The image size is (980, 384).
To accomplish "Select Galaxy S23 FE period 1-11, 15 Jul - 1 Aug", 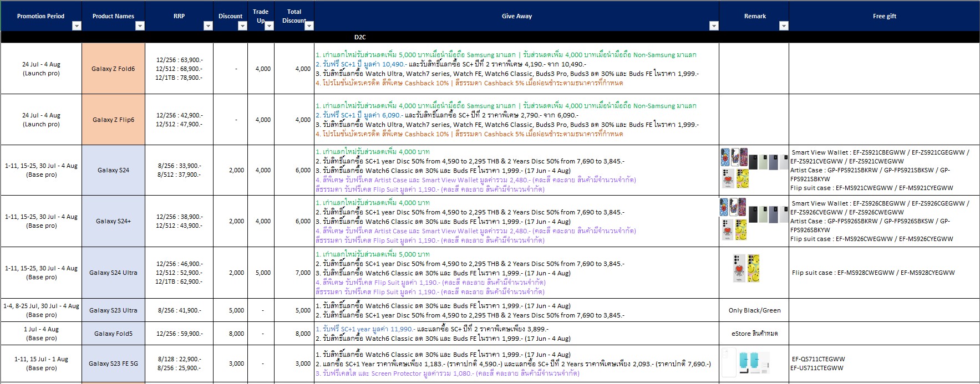I will point(41,363).
